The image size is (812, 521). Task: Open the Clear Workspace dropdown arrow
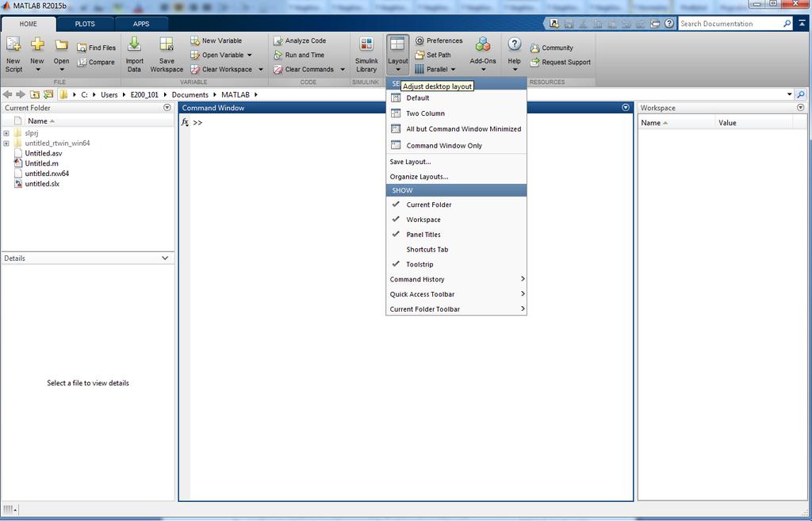pyautogui.click(x=260, y=70)
